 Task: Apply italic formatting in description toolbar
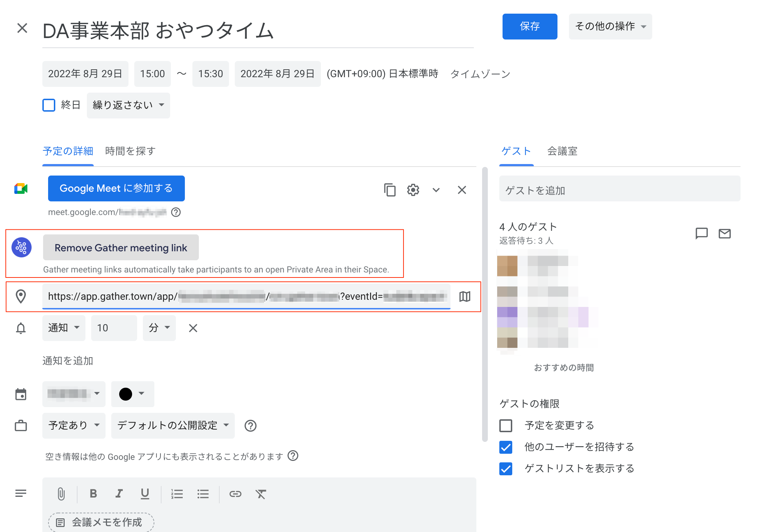click(119, 494)
